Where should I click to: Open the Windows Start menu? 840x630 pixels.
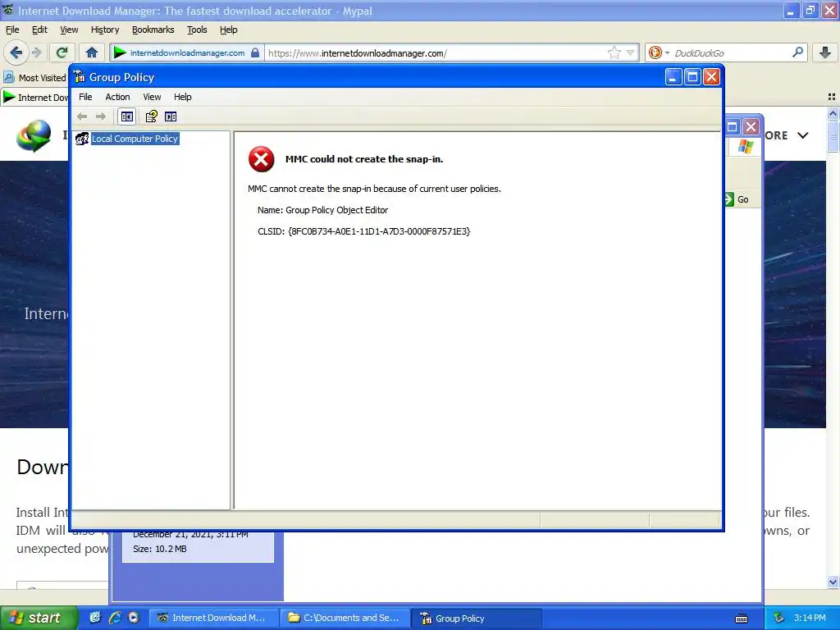pyautogui.click(x=39, y=618)
